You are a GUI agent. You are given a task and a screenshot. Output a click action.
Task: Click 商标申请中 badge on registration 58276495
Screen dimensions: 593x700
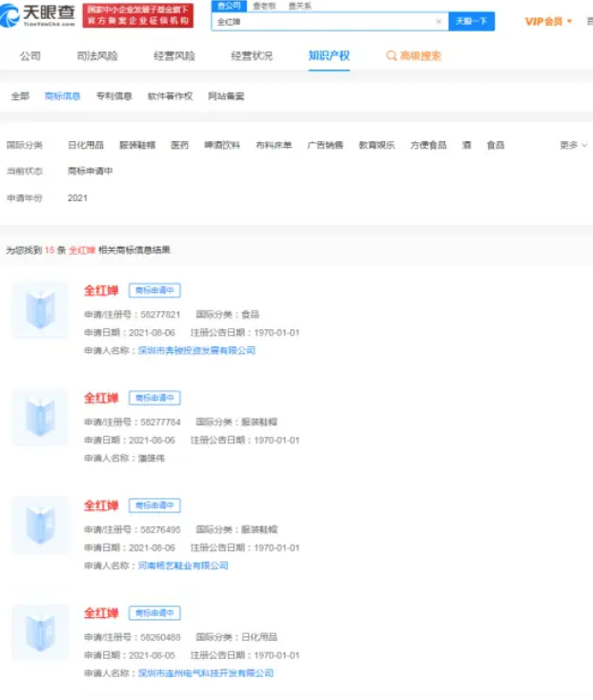pos(154,505)
